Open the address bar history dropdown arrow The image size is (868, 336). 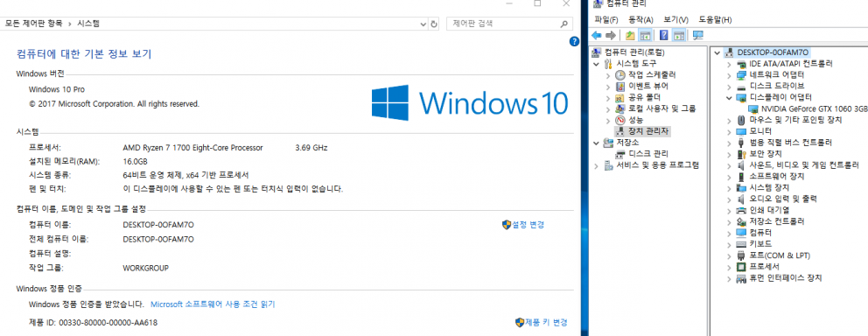click(x=423, y=24)
